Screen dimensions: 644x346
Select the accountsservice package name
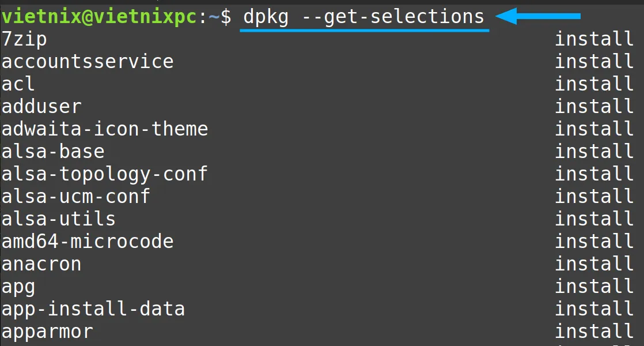coord(88,62)
